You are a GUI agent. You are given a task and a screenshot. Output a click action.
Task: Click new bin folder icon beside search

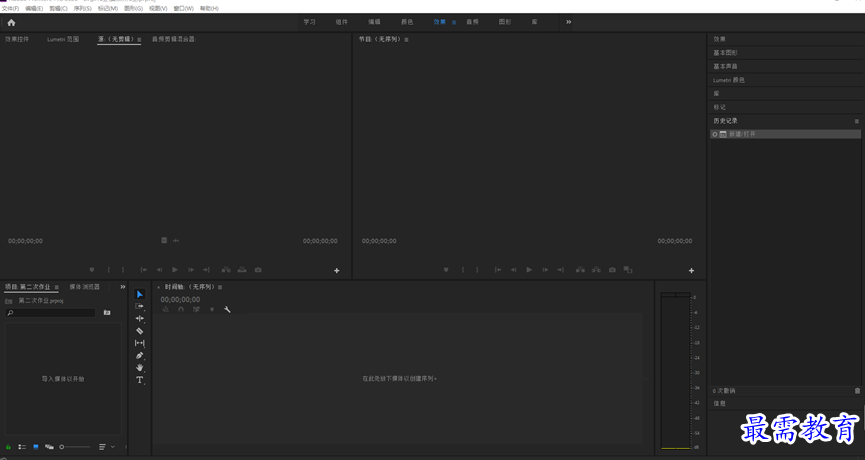click(107, 313)
